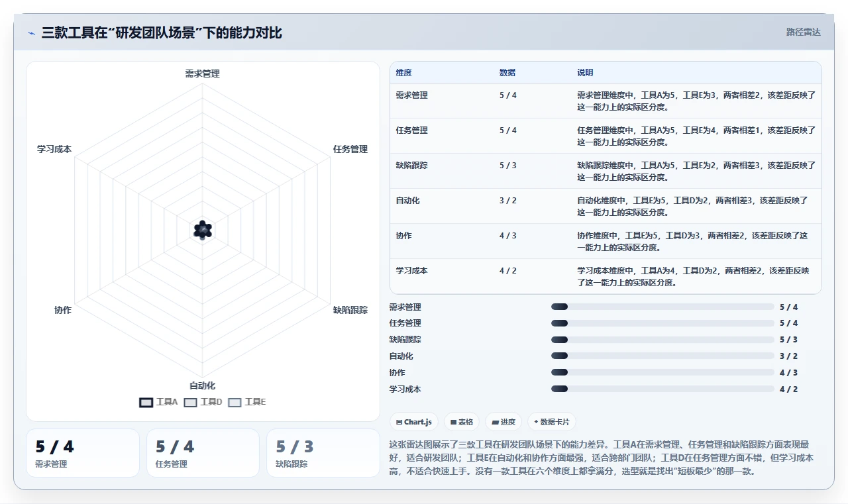Click the 需求管理 axis label on the radar chart
Viewport: 848px width, 504px height.
[202, 74]
